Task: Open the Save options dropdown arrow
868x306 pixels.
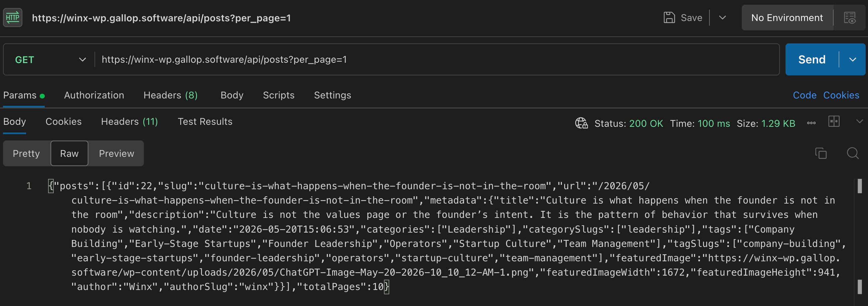Action: pos(722,17)
